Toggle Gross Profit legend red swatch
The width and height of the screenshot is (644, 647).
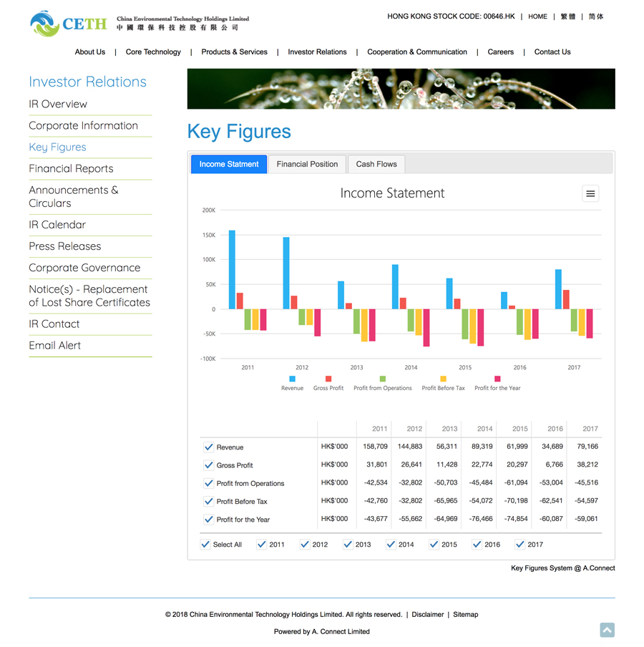point(328,379)
